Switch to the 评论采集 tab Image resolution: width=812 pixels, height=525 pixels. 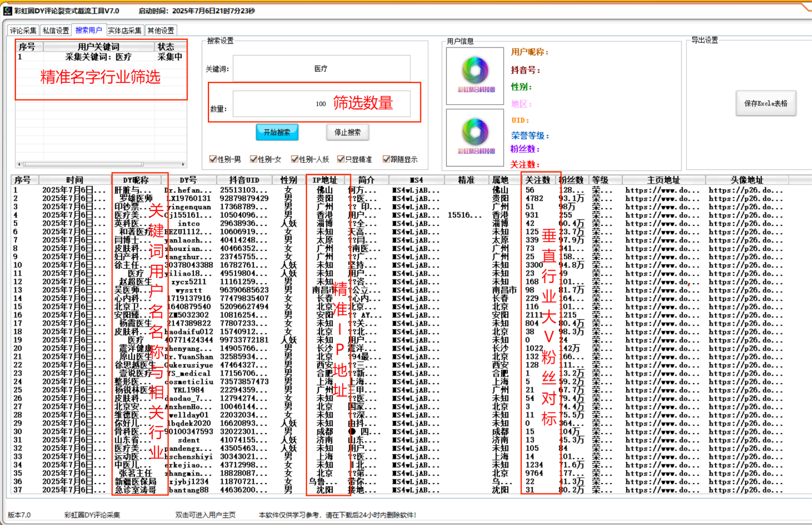(23, 30)
